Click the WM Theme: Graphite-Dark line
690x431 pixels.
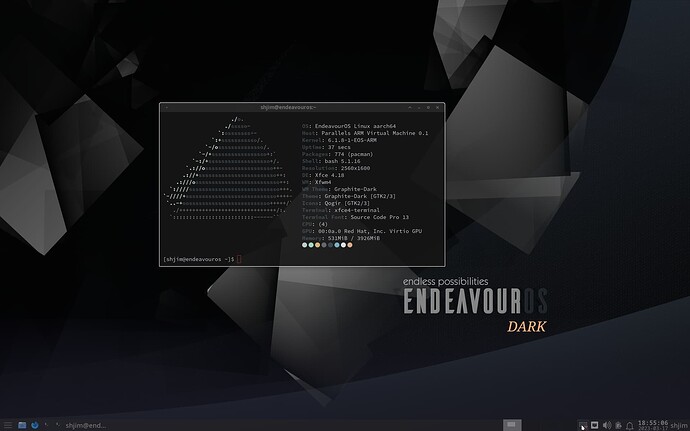pos(339,189)
